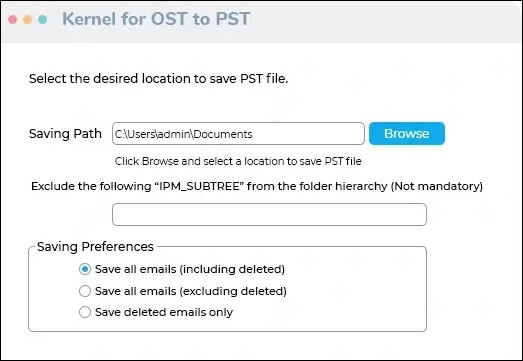The image size is (523, 361).
Task: Click the green maximize window dot
Action: click(42, 19)
